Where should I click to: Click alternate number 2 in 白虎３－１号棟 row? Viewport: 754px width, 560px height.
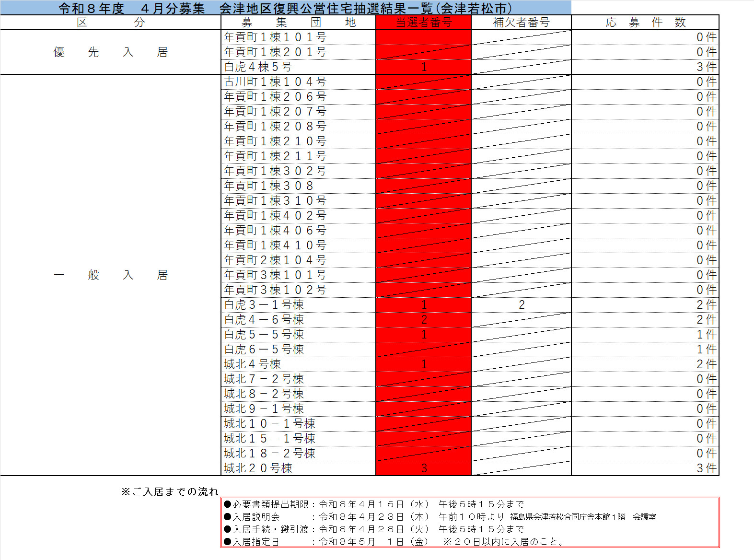522,305
